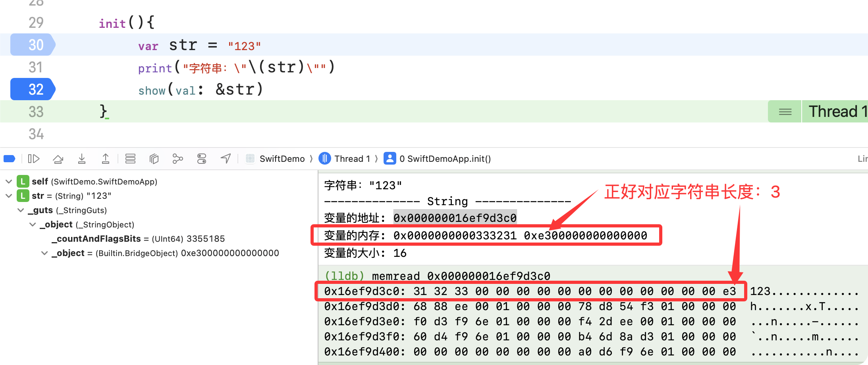Screen dimensions: 868x365
Task: Open Debug View Hierarchy icon
Action: coord(154,159)
